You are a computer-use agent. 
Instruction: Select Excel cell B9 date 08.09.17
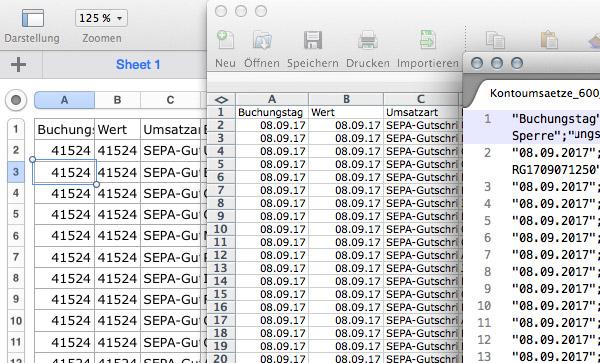346,216
